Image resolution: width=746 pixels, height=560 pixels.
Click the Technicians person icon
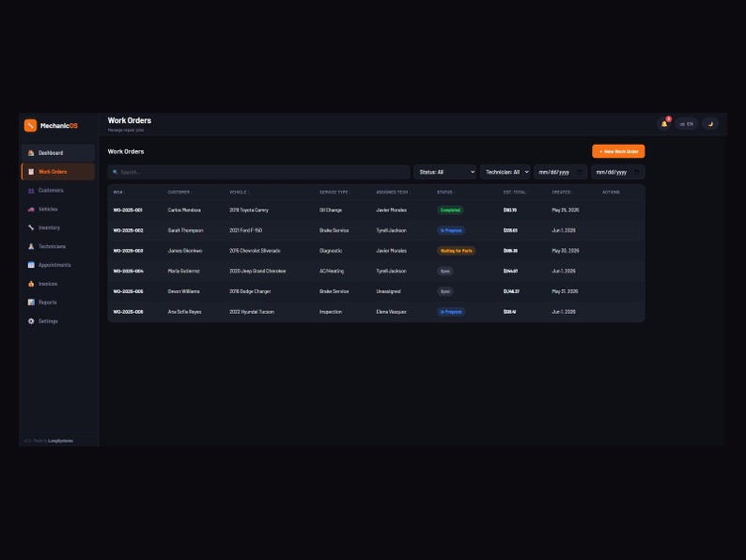31,246
